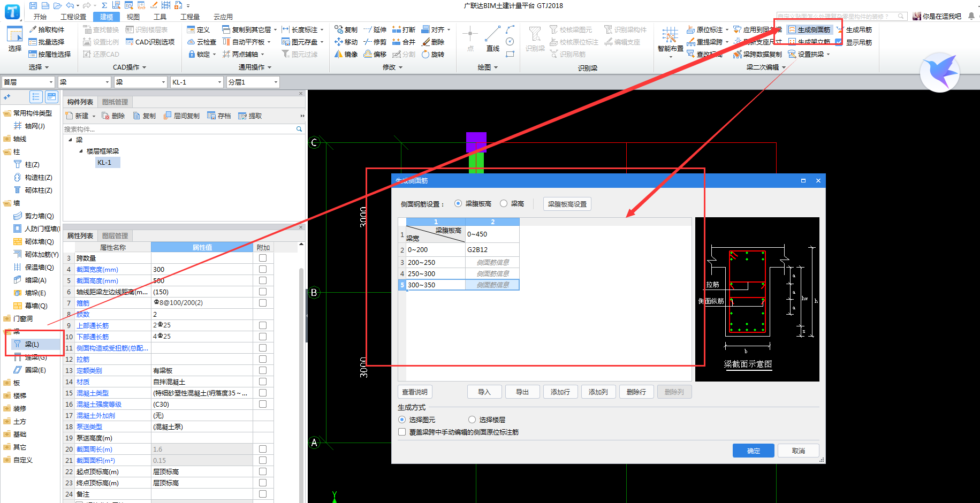Click the 梁腹板高设置 button
The height and width of the screenshot is (503, 980).
[567, 204]
